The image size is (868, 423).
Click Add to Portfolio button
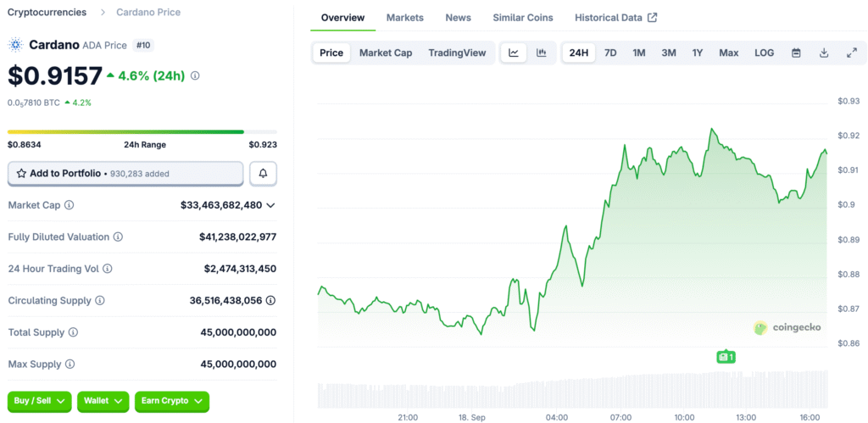(x=125, y=173)
